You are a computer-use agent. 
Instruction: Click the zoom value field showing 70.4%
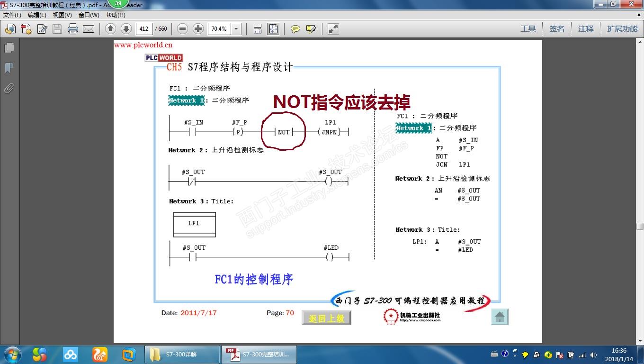pyautogui.click(x=219, y=29)
